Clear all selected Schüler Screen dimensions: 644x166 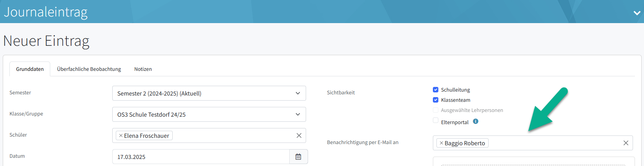coord(299,135)
